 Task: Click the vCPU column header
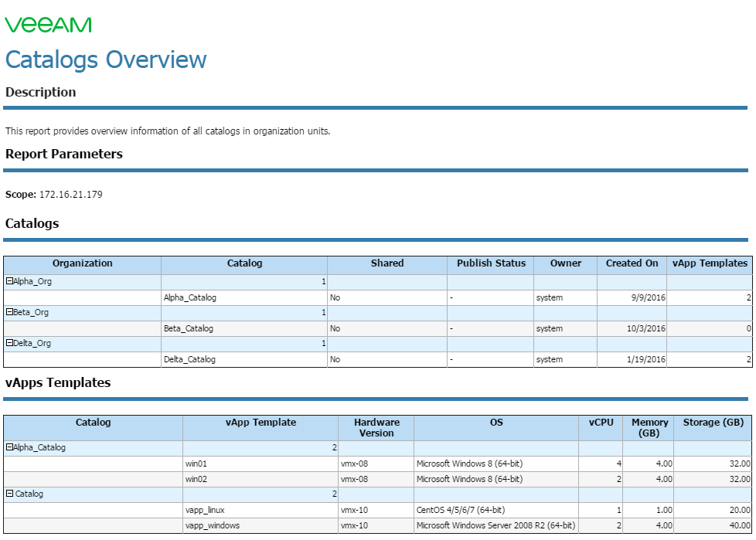pos(601,428)
